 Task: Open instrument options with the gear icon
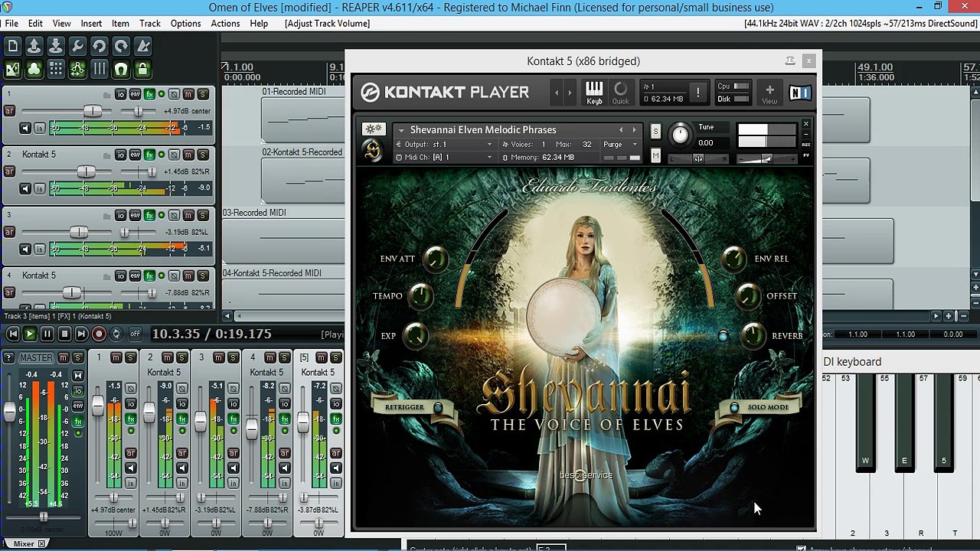373,129
